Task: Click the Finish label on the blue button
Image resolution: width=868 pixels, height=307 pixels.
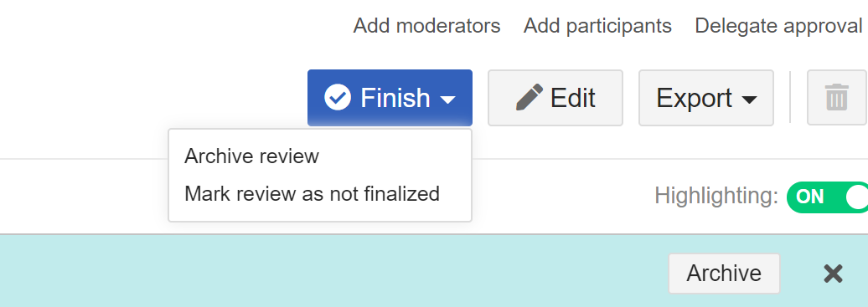Action: [x=395, y=98]
